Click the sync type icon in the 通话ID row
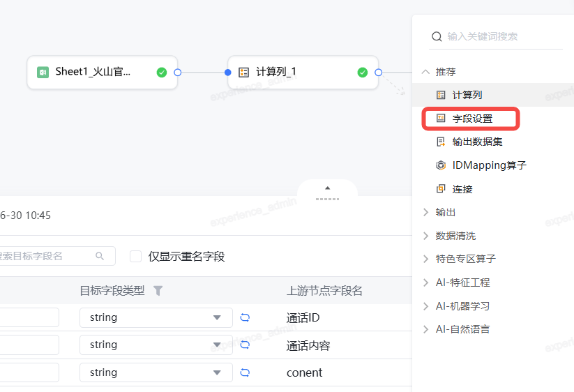Screen dimensions: 574x392 coord(245,317)
